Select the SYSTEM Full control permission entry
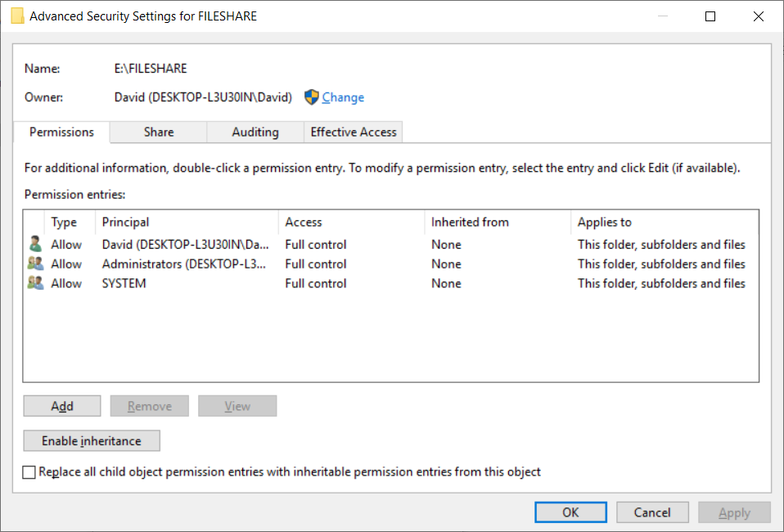This screenshot has height=532, width=784. (391, 283)
